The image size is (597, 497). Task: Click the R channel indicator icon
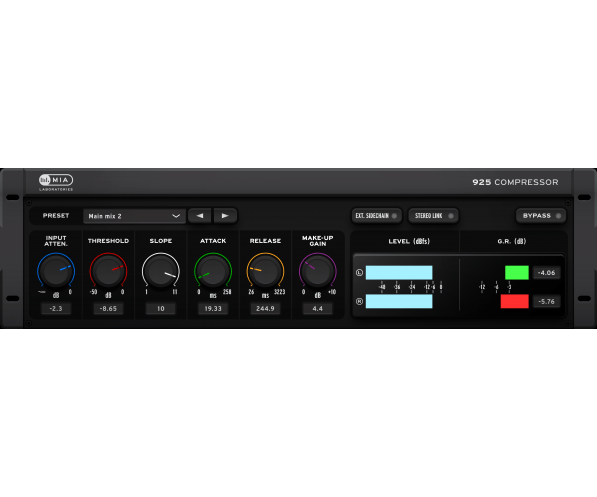(x=359, y=301)
